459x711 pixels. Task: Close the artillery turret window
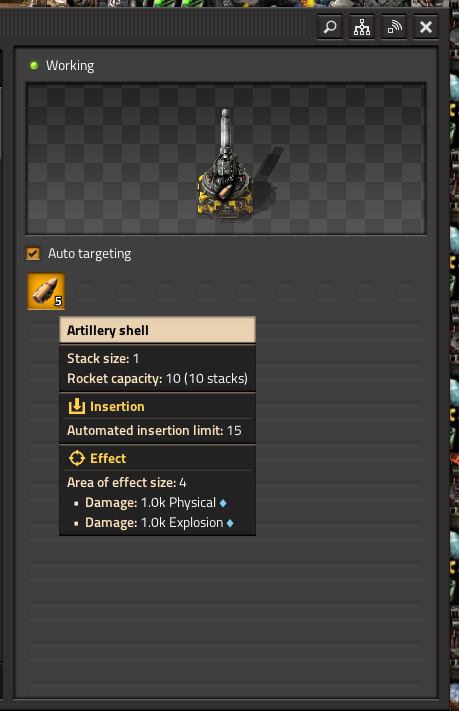click(426, 27)
